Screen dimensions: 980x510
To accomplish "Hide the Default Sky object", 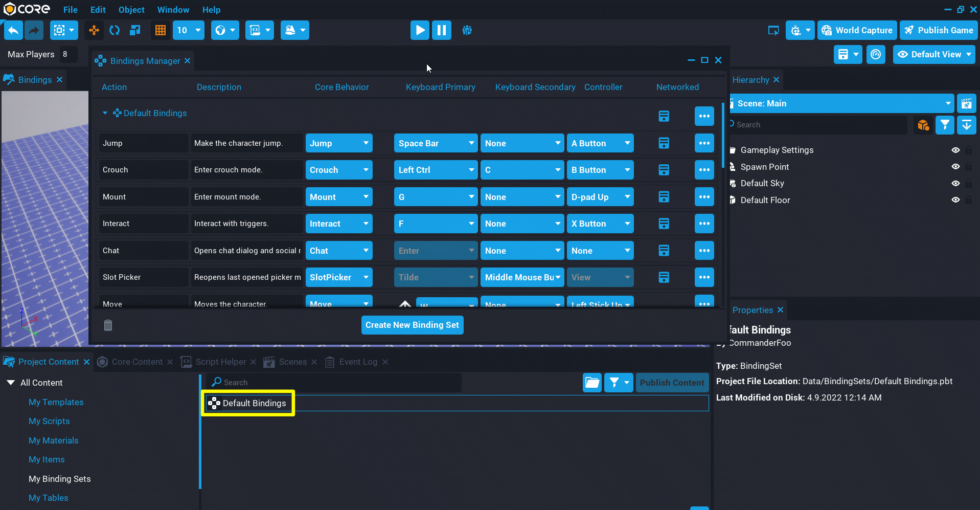I will click(955, 183).
